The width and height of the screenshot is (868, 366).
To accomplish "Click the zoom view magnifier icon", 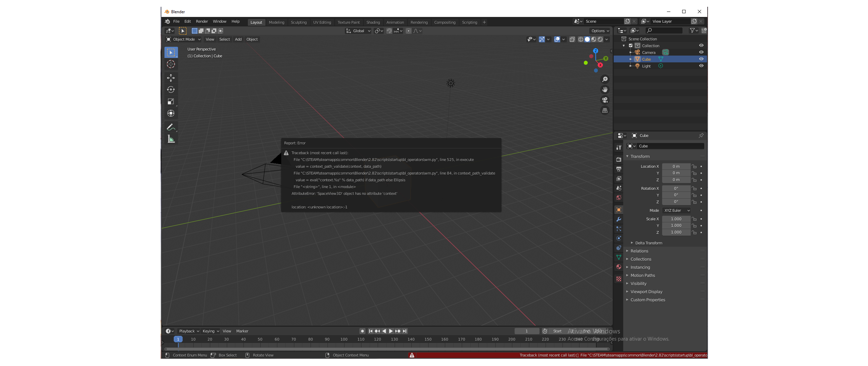I will (x=605, y=79).
